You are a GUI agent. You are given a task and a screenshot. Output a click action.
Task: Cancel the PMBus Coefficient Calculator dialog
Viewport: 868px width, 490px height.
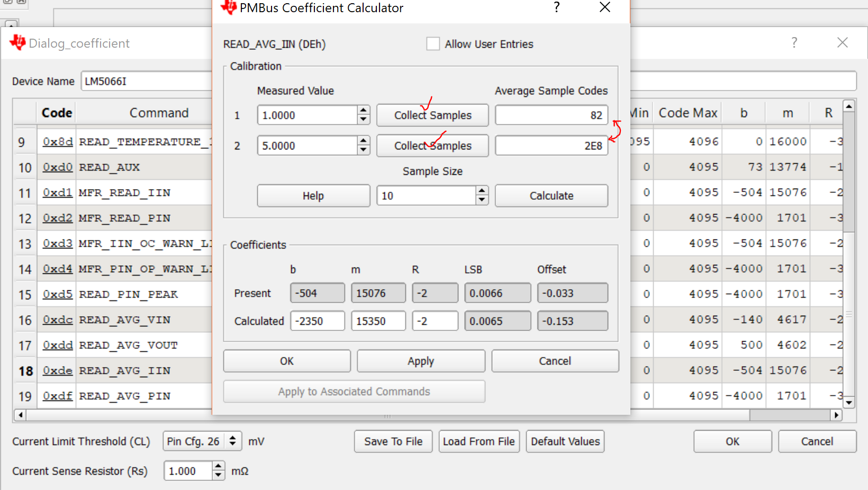(555, 361)
